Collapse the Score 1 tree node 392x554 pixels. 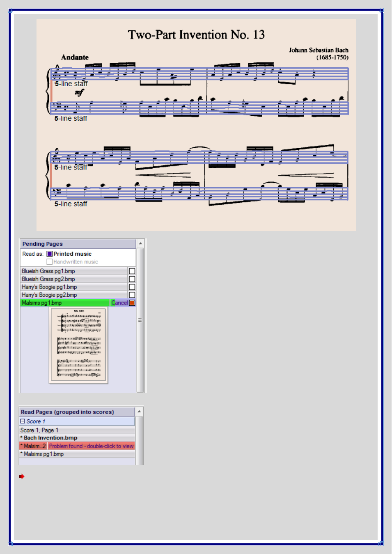coord(23,421)
